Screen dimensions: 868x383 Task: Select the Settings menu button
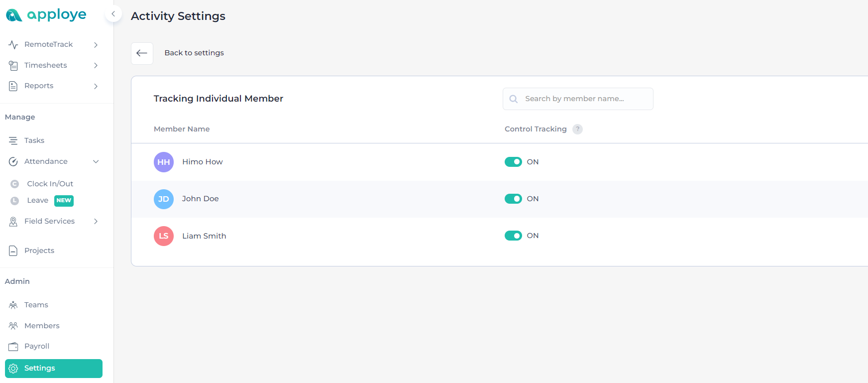[54, 369]
